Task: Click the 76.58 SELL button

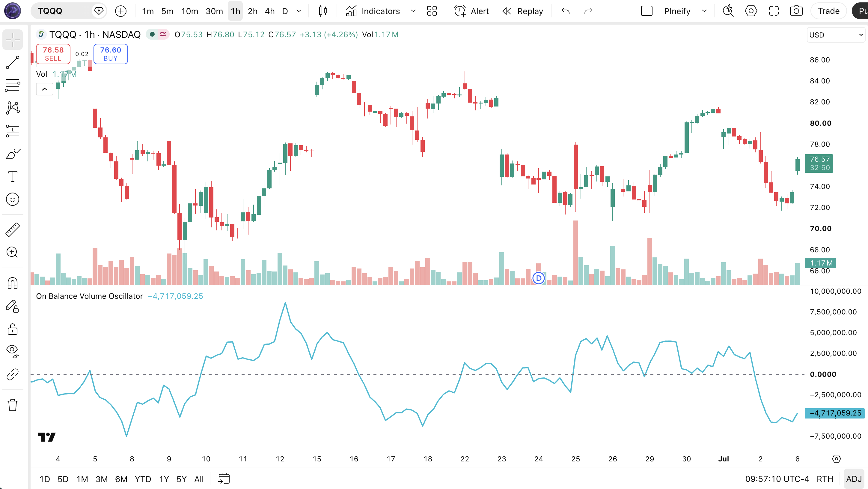Action: [53, 54]
